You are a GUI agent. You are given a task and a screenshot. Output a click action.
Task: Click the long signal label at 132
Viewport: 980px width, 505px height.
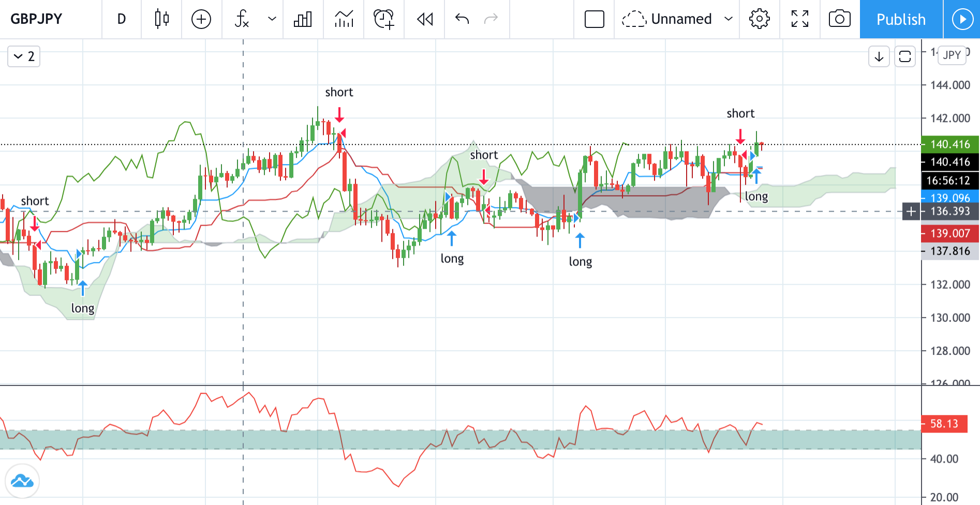click(83, 308)
